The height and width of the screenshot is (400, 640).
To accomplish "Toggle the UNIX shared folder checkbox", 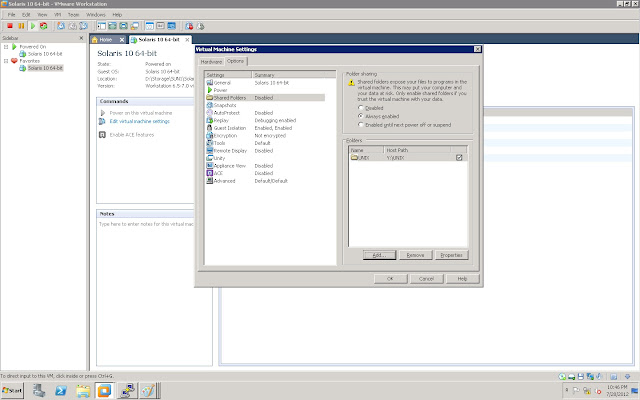I will coord(459,158).
